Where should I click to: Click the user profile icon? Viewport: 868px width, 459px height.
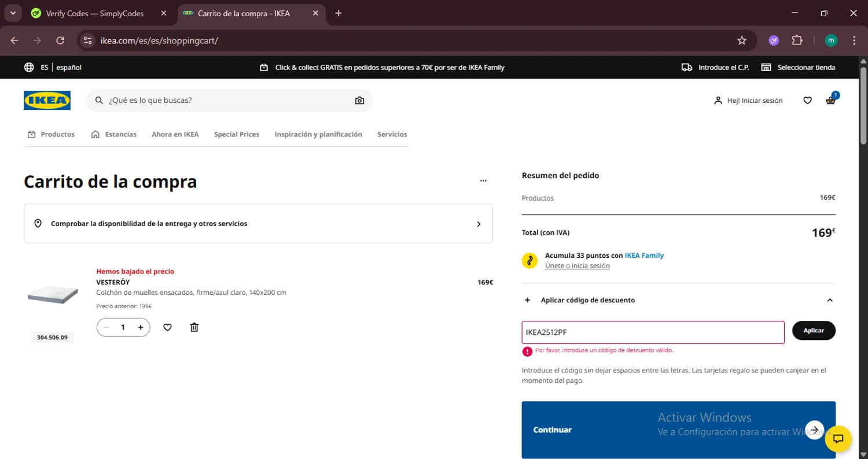click(718, 101)
